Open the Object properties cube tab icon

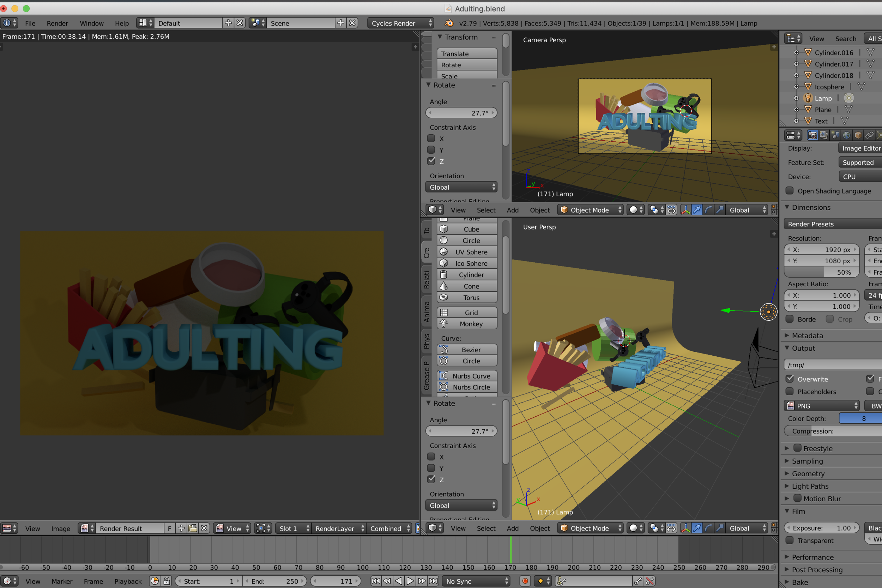(x=858, y=135)
